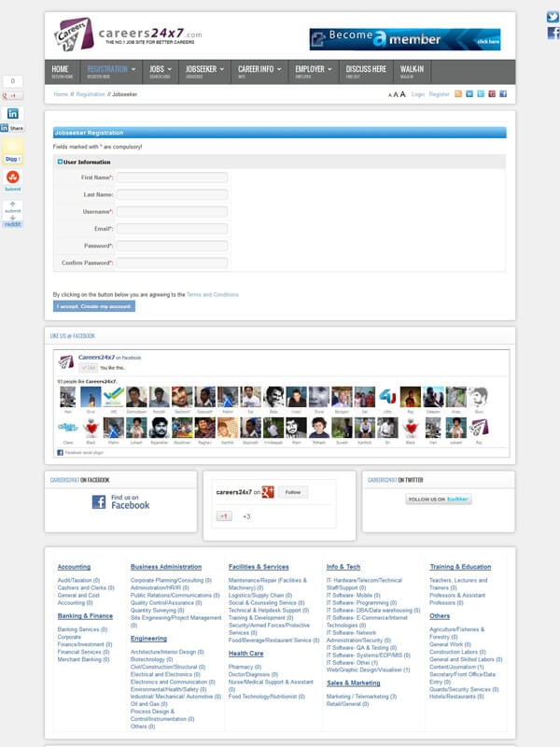Click I accept, Create my account button
The width and height of the screenshot is (560, 747).
(x=94, y=306)
